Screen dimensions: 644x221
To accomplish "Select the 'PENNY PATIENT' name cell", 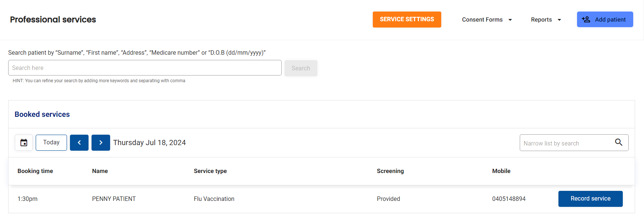I will coord(114,199).
